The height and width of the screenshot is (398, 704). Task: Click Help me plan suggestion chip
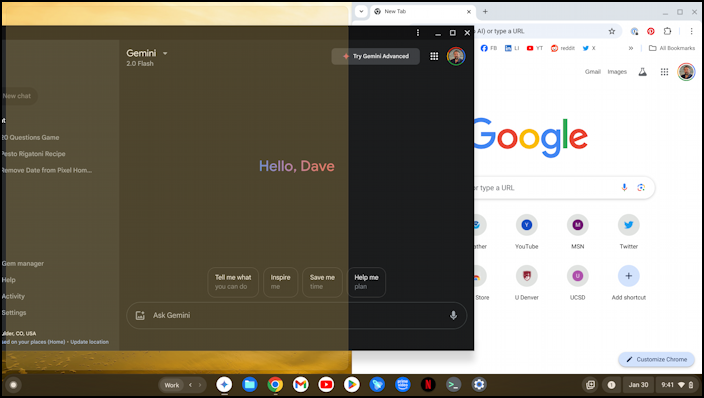point(366,282)
